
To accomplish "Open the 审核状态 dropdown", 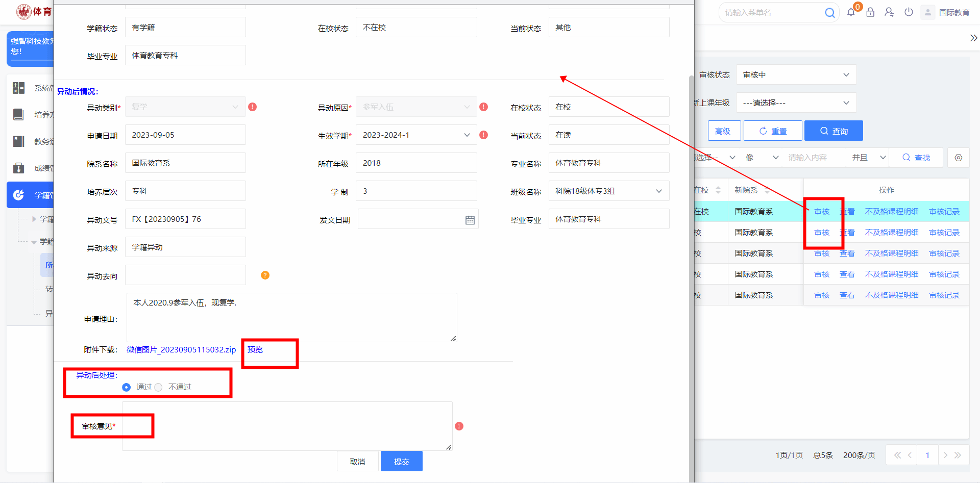I will 796,75.
